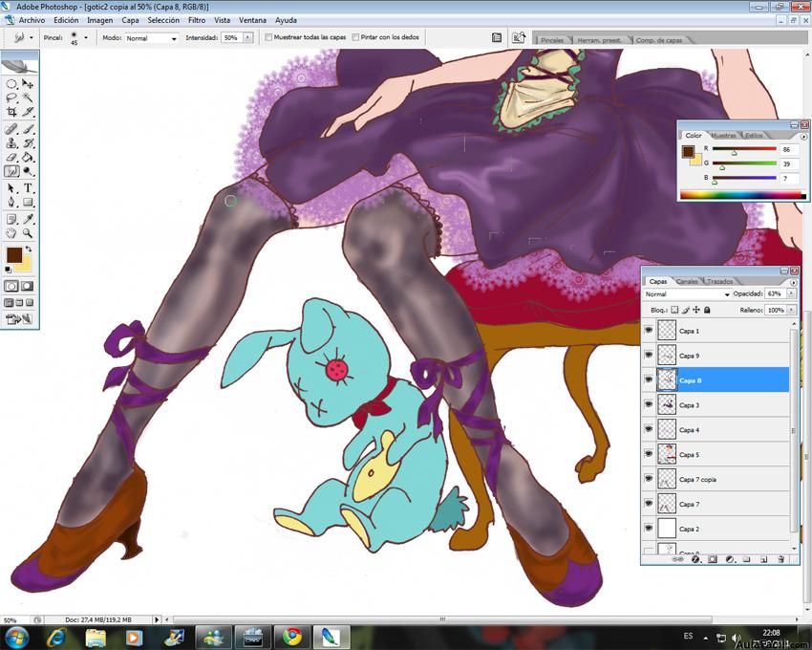Click Jump to ImageReady button
Image resolution: width=812 pixels, height=650 pixels.
pos(19,319)
